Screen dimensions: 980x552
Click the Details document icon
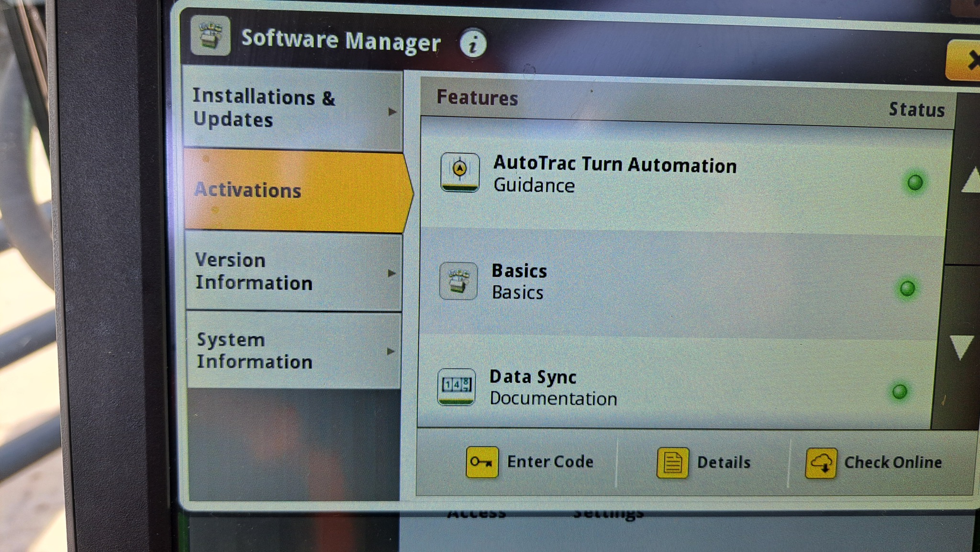(x=673, y=463)
